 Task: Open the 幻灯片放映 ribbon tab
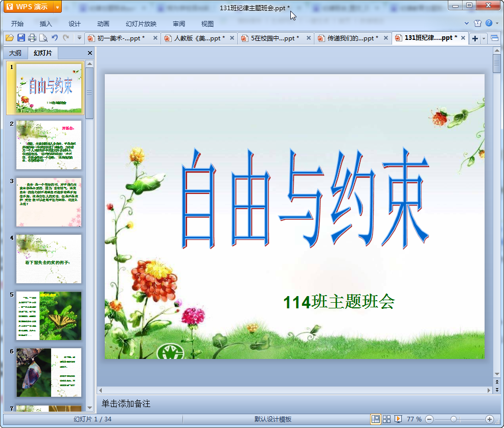(141, 24)
